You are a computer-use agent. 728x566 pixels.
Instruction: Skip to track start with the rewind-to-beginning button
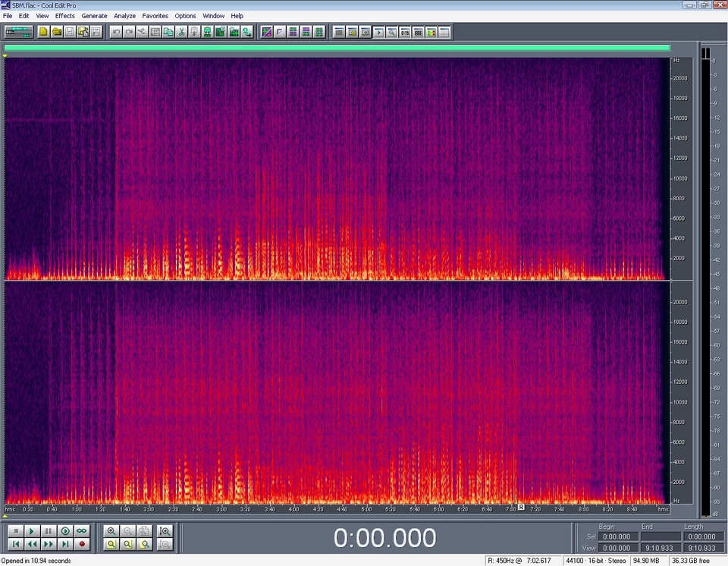16,543
